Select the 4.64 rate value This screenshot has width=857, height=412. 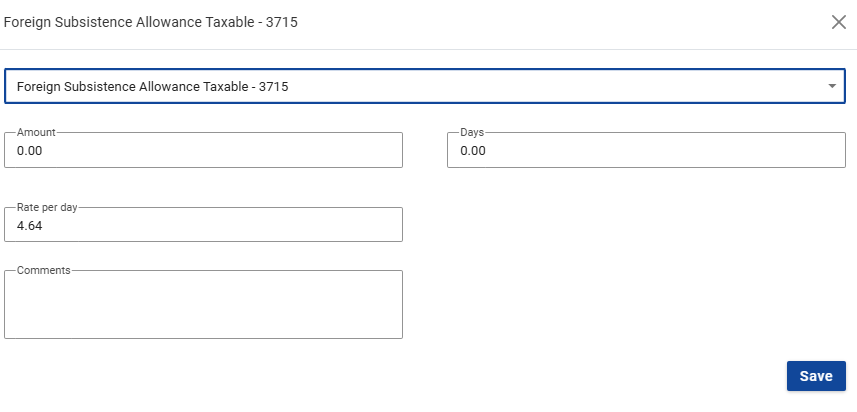[x=30, y=226]
